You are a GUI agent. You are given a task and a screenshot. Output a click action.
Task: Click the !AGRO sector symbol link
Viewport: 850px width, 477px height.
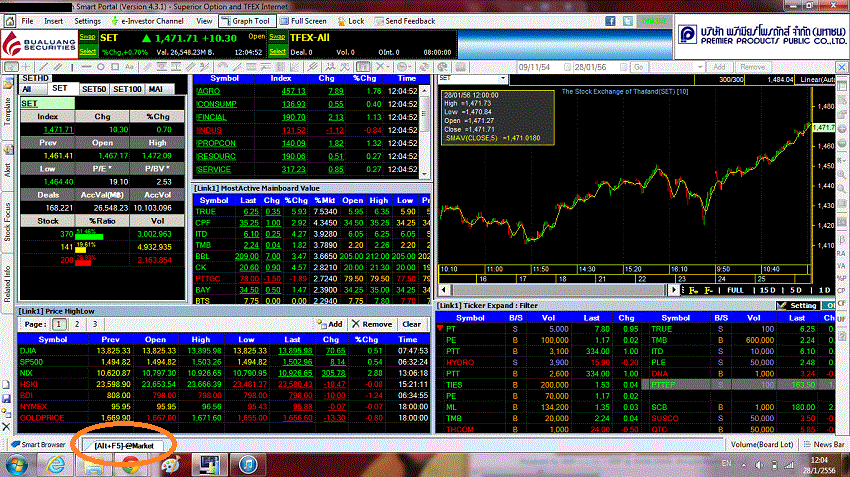point(208,91)
